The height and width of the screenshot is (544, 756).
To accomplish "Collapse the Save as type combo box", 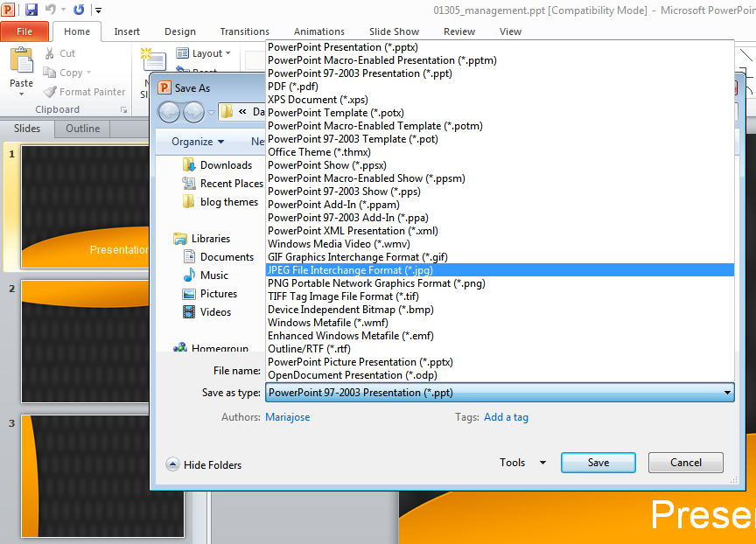I will click(x=727, y=393).
